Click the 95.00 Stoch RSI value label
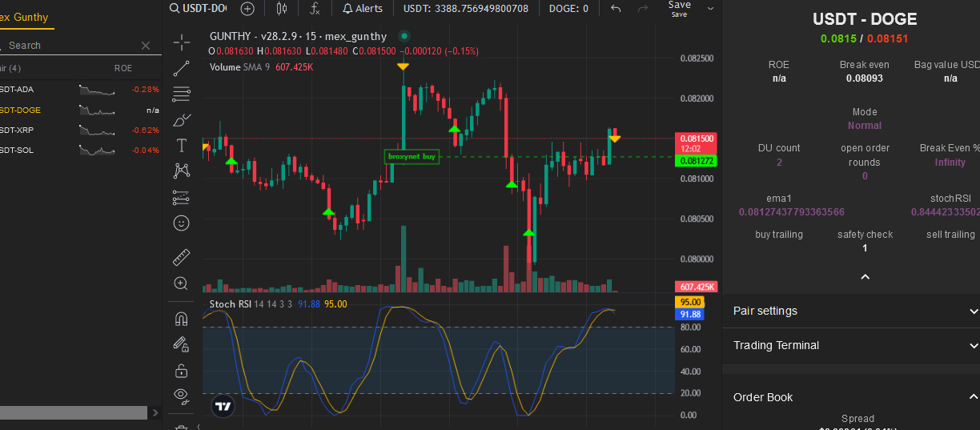This screenshot has height=430, width=980. [x=690, y=302]
